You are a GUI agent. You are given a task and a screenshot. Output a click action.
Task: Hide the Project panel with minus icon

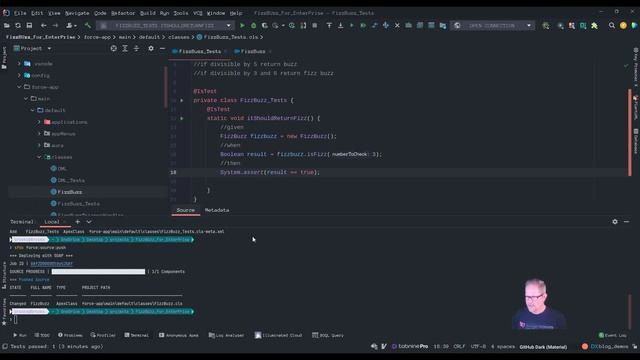pos(162,48)
